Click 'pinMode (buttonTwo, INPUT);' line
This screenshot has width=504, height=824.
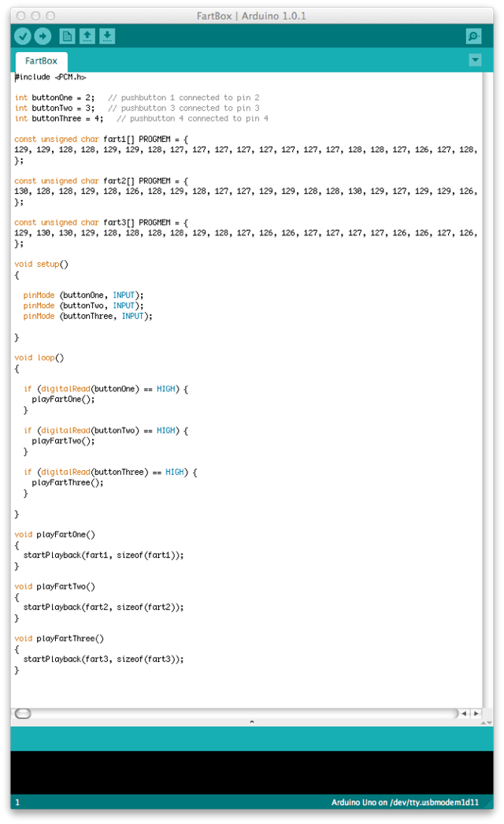(83, 306)
